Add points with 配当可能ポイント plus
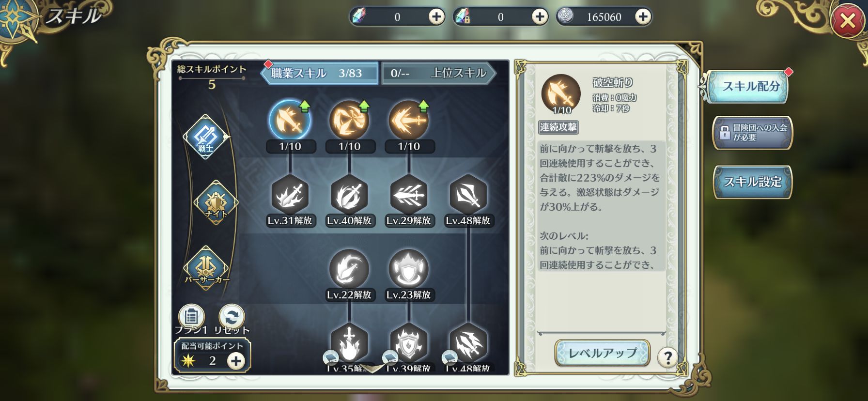 pos(236,361)
